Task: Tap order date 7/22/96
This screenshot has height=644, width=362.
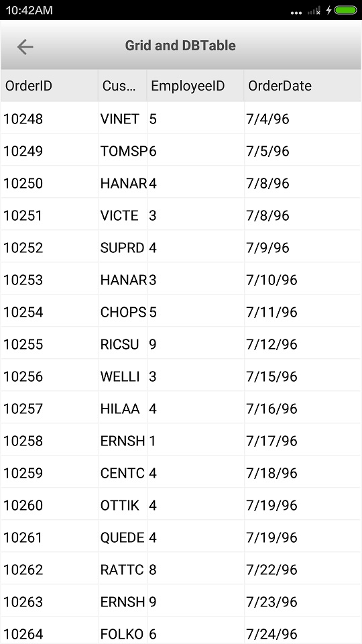Action: click(302, 570)
